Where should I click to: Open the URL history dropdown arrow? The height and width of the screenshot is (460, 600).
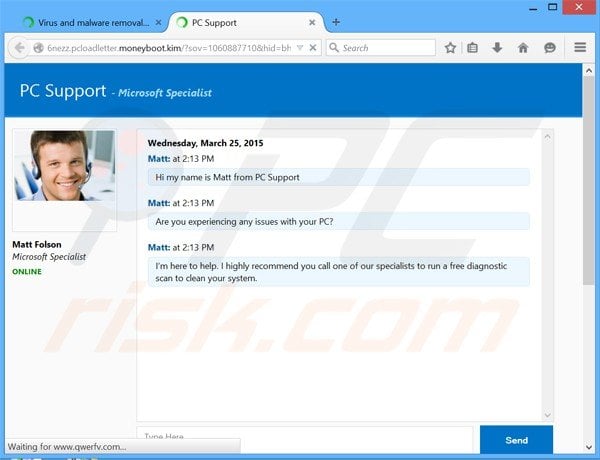pyautogui.click(x=300, y=48)
